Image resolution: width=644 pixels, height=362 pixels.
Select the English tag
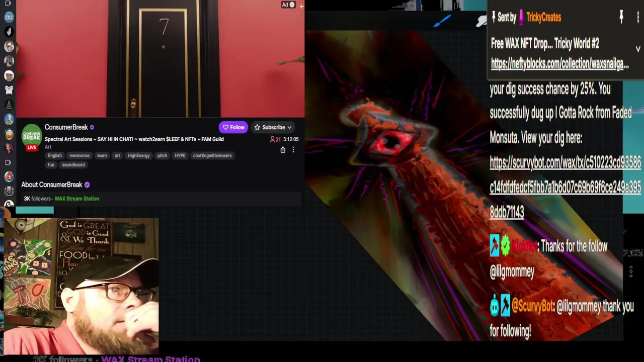pyautogui.click(x=55, y=155)
